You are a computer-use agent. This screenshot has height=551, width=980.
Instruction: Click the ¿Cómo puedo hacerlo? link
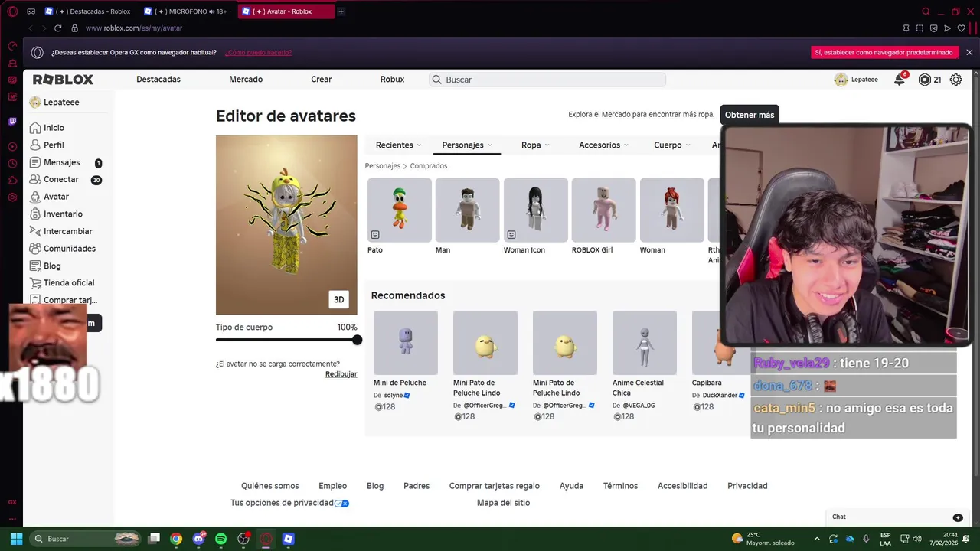coord(258,53)
